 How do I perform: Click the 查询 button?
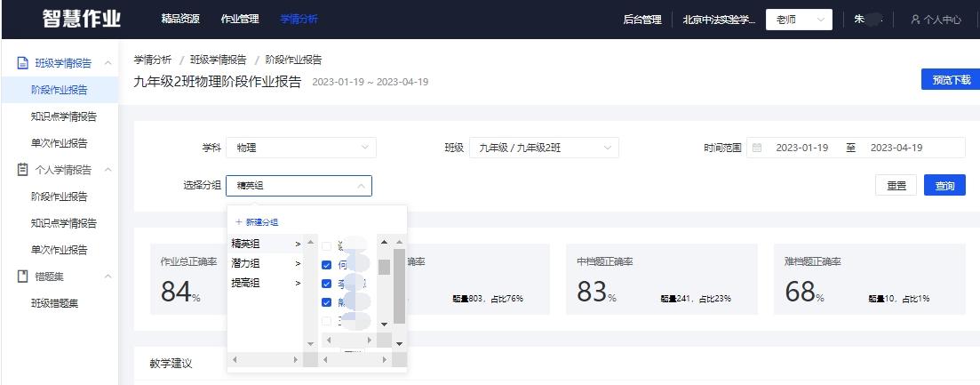944,186
